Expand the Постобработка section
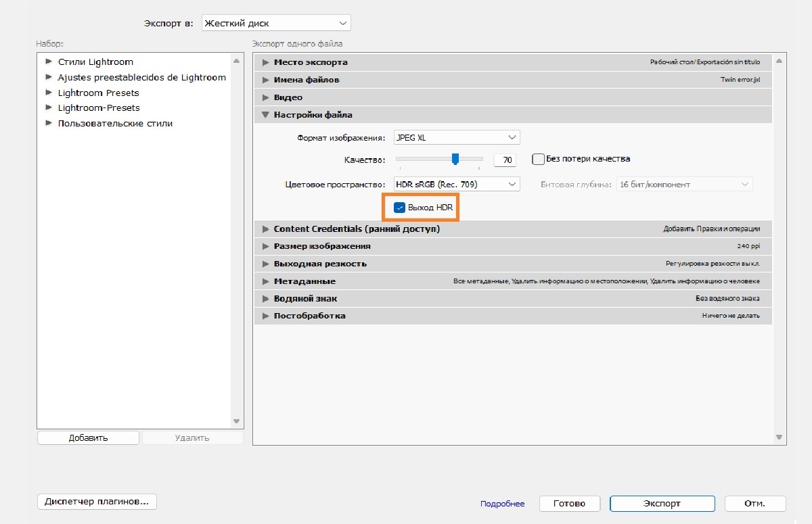 [x=266, y=316]
